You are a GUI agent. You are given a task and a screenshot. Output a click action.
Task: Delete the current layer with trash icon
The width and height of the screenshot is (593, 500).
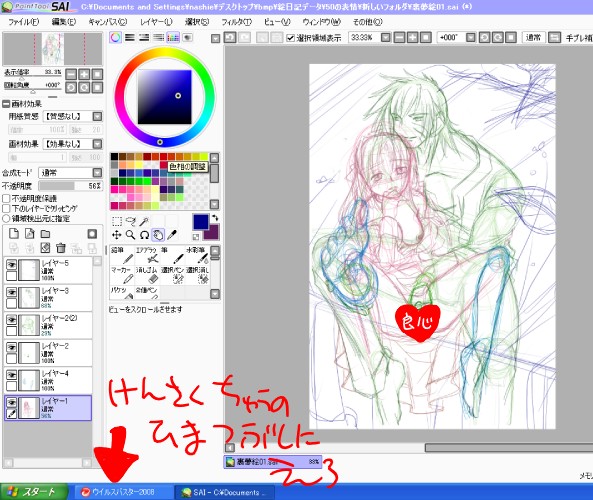click(61, 248)
